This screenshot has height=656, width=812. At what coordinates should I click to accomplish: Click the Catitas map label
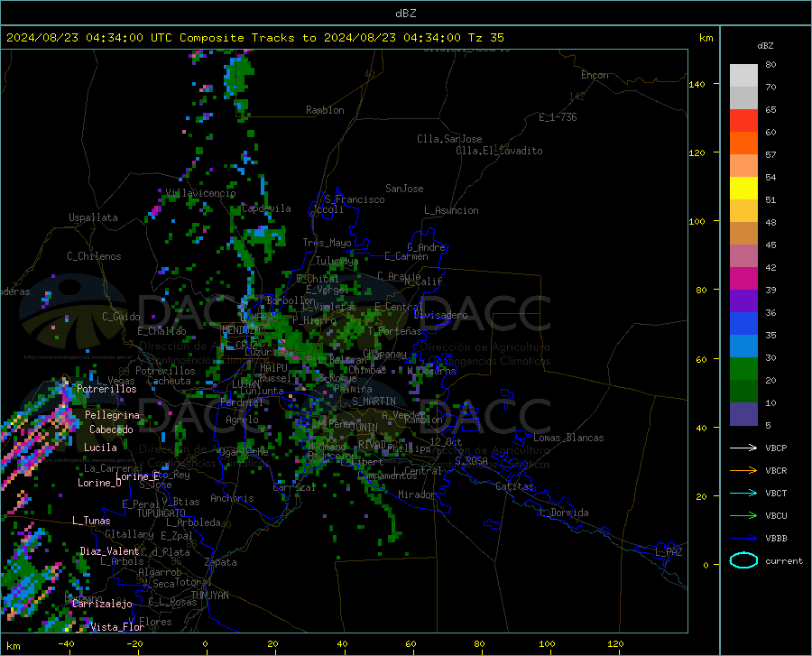pyautogui.click(x=514, y=486)
